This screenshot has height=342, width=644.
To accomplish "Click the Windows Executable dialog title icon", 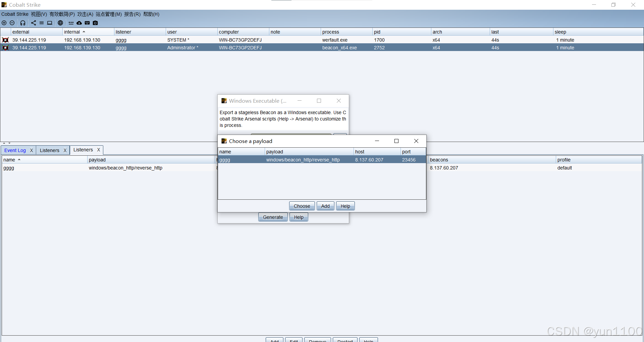I will (x=224, y=101).
